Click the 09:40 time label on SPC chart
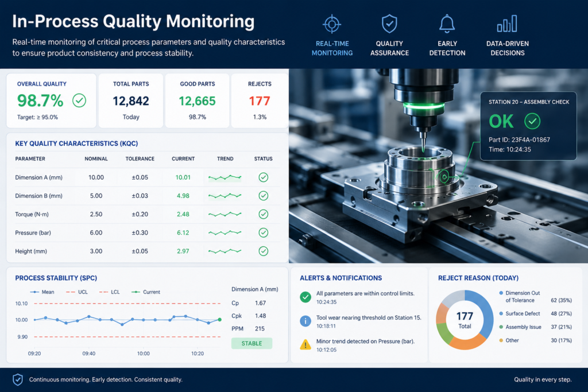 [x=89, y=354]
